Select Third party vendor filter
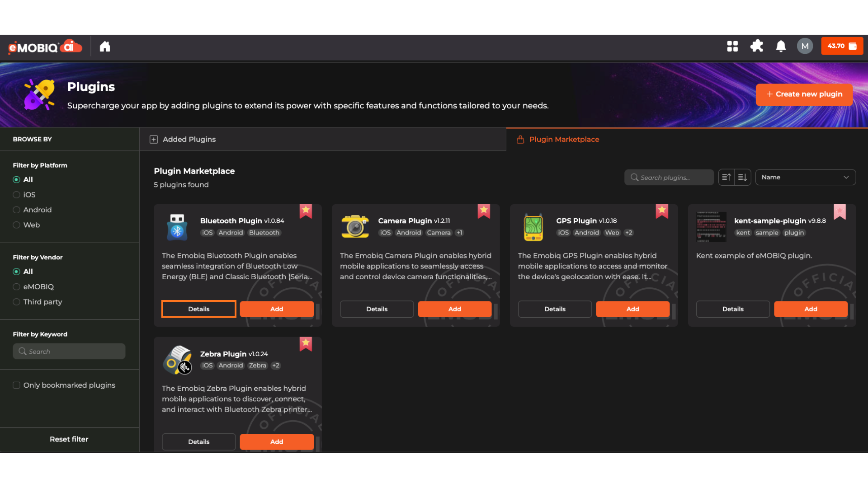The image size is (868, 488). [x=17, y=302]
